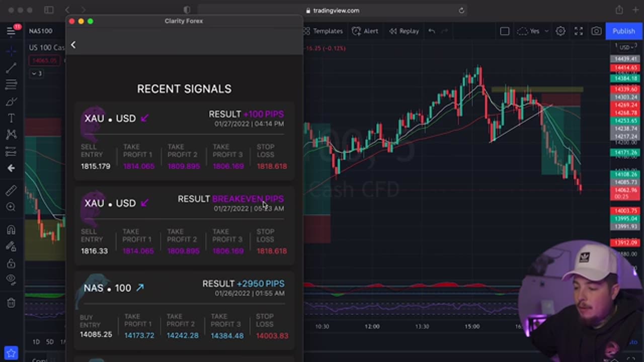
Task: Open a new Safari tab
Action: (x=635, y=10)
